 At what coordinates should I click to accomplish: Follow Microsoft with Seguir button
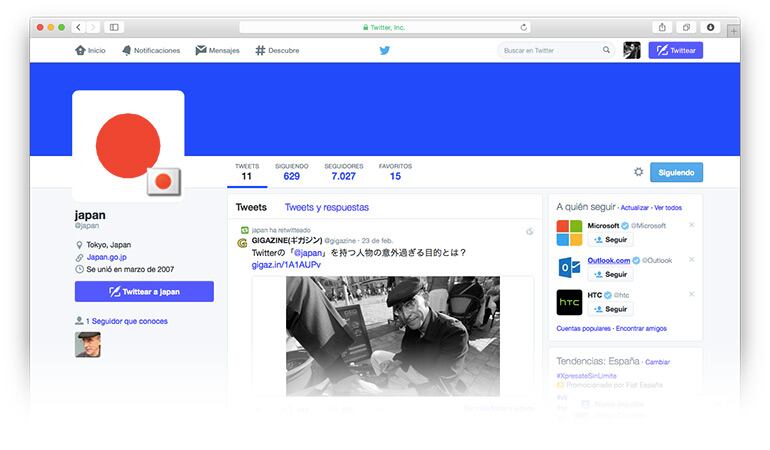click(x=610, y=240)
